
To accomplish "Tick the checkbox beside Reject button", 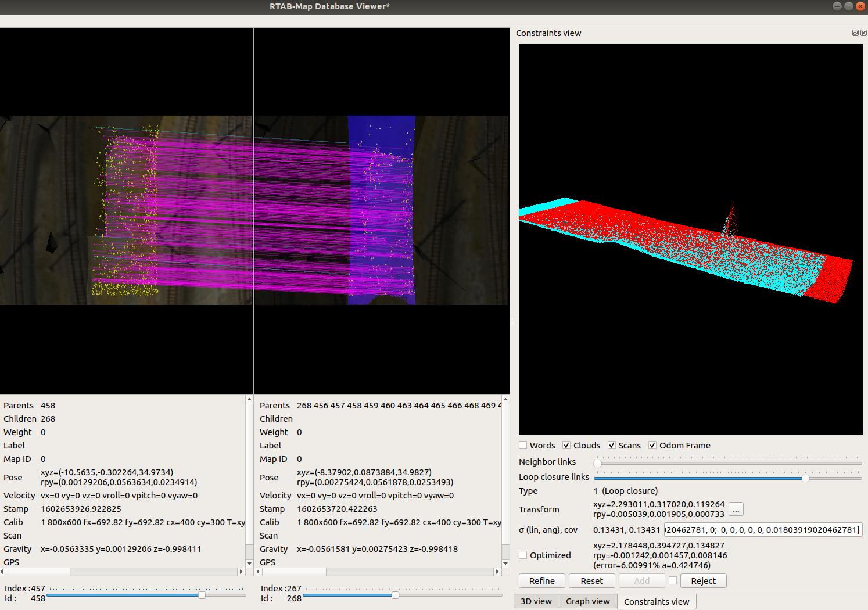I will (673, 580).
